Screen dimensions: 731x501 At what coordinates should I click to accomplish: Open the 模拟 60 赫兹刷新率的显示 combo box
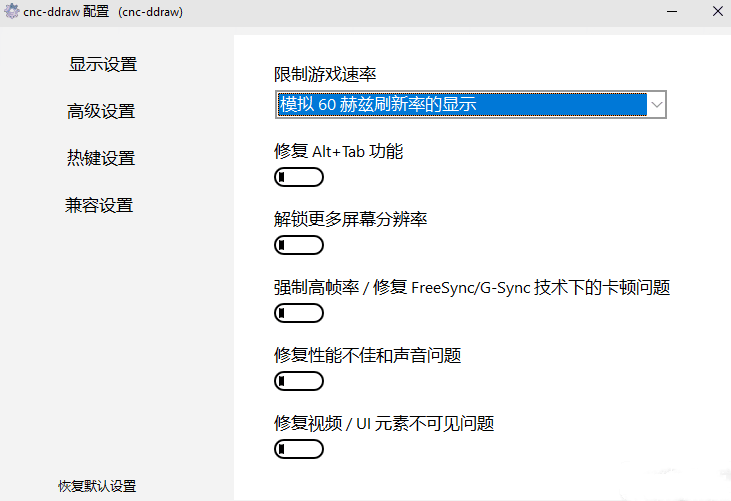tap(462, 103)
